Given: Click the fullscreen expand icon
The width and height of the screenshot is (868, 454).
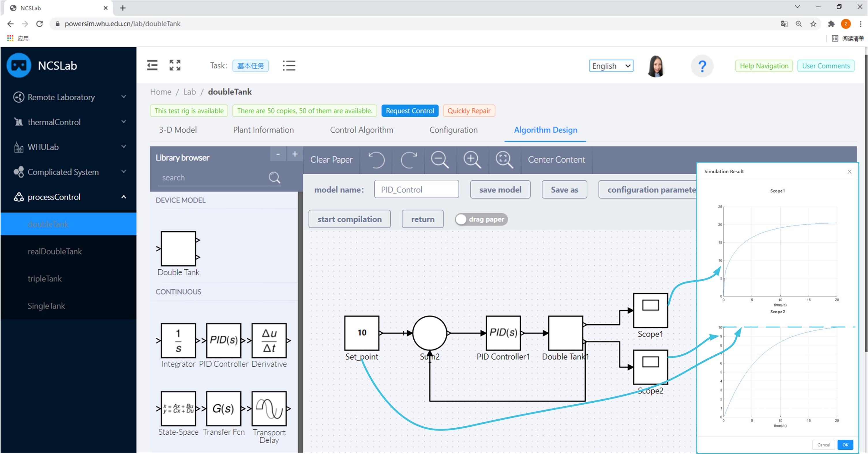Looking at the screenshot, I should click(175, 65).
